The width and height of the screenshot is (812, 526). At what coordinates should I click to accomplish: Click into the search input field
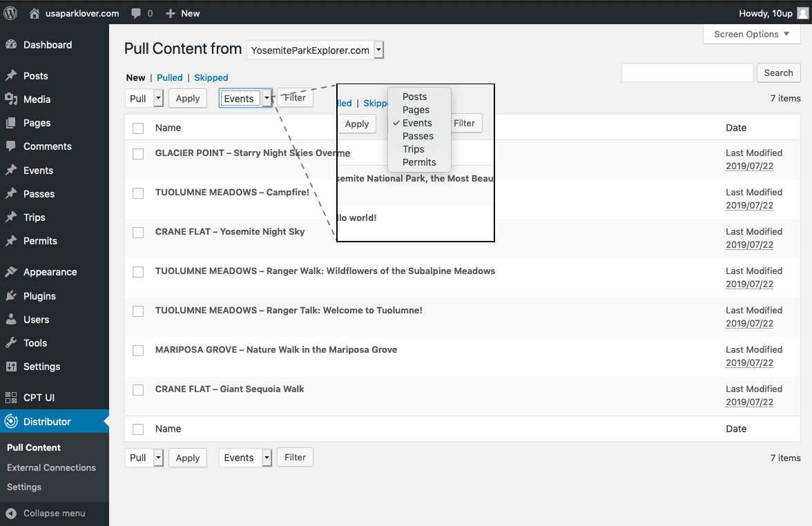click(687, 73)
